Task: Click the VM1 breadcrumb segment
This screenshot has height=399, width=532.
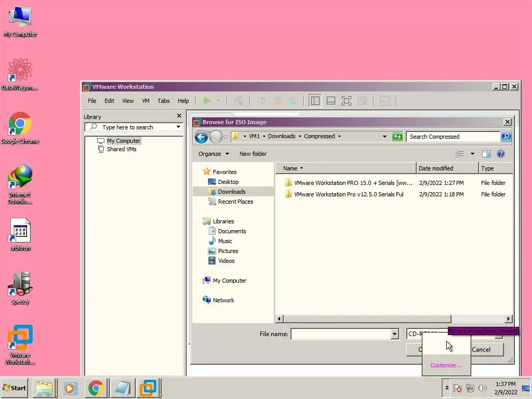Action: coord(254,136)
